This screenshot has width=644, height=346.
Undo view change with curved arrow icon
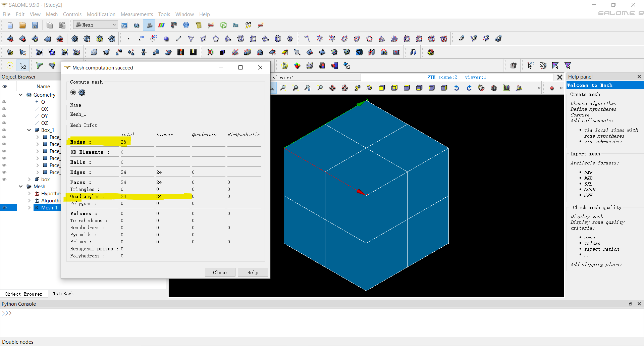pos(457,88)
